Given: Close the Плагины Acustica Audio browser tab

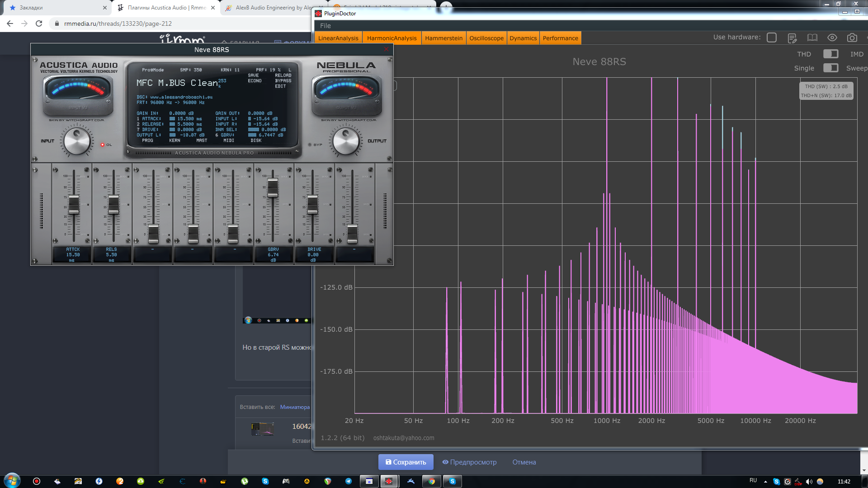Looking at the screenshot, I should (213, 8).
